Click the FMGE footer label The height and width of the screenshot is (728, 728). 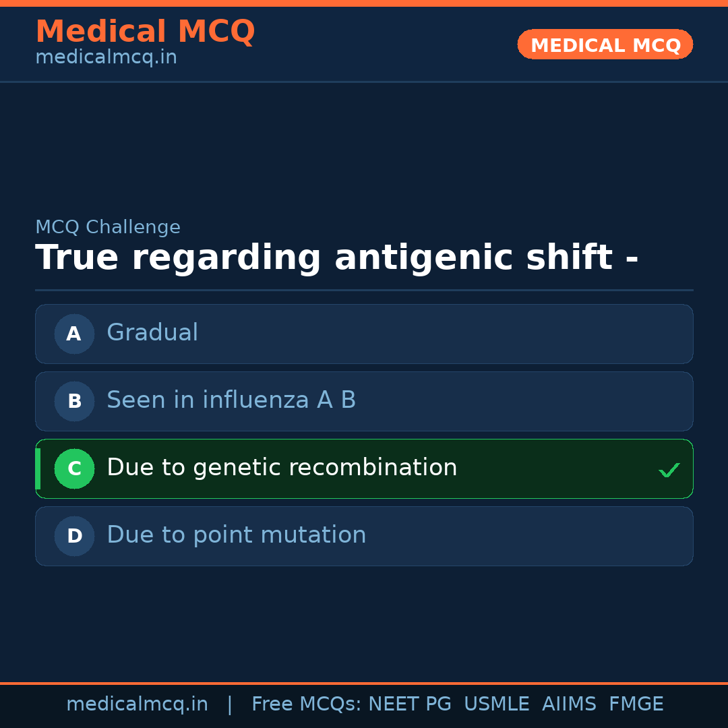click(x=636, y=703)
